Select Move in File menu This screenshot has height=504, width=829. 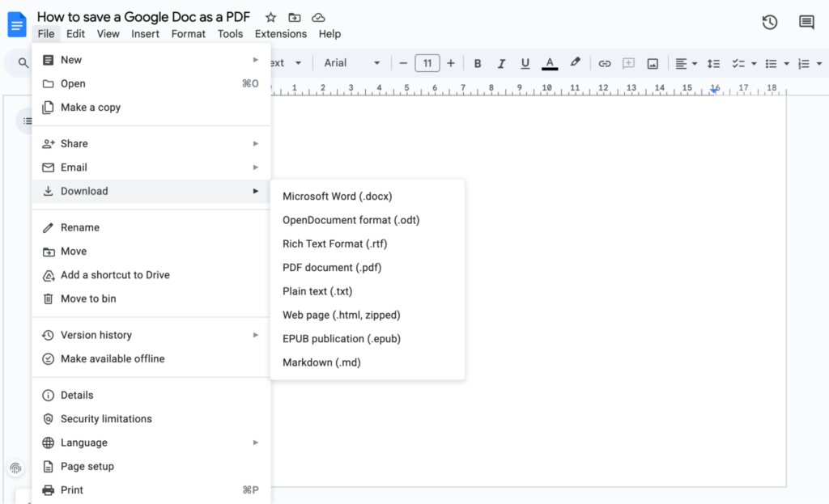151,252
